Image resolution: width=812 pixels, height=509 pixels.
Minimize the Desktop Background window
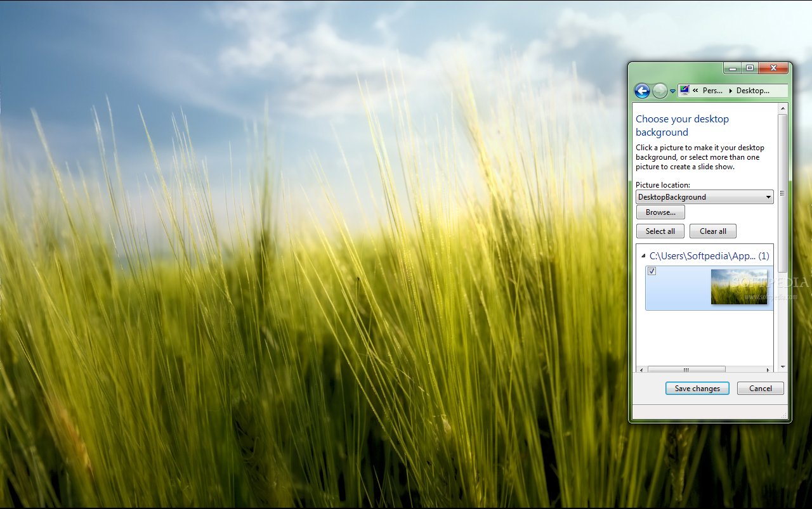pyautogui.click(x=732, y=68)
